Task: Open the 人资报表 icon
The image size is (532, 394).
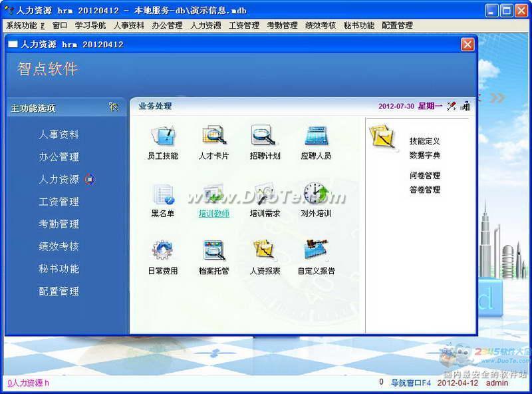Action: tap(264, 251)
